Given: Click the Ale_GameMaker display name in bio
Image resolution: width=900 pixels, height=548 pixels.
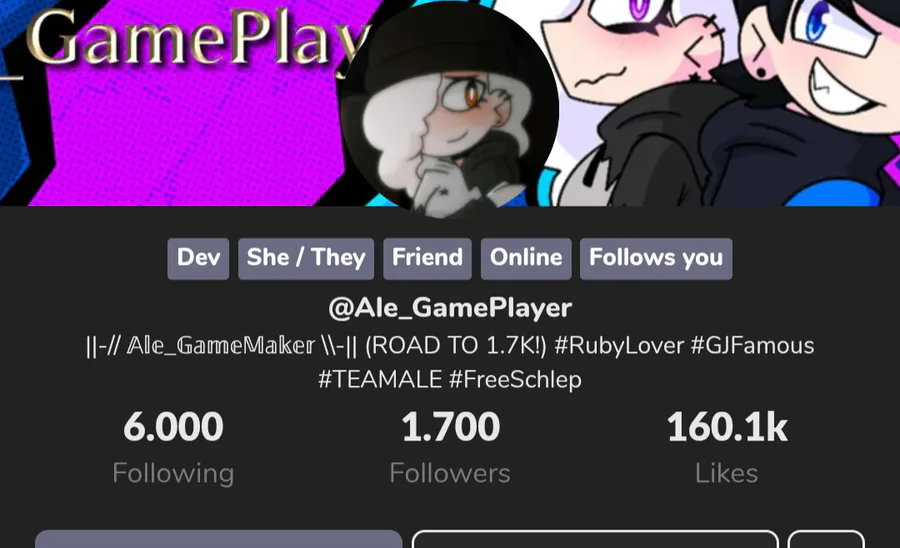Looking at the screenshot, I should click(x=220, y=345).
